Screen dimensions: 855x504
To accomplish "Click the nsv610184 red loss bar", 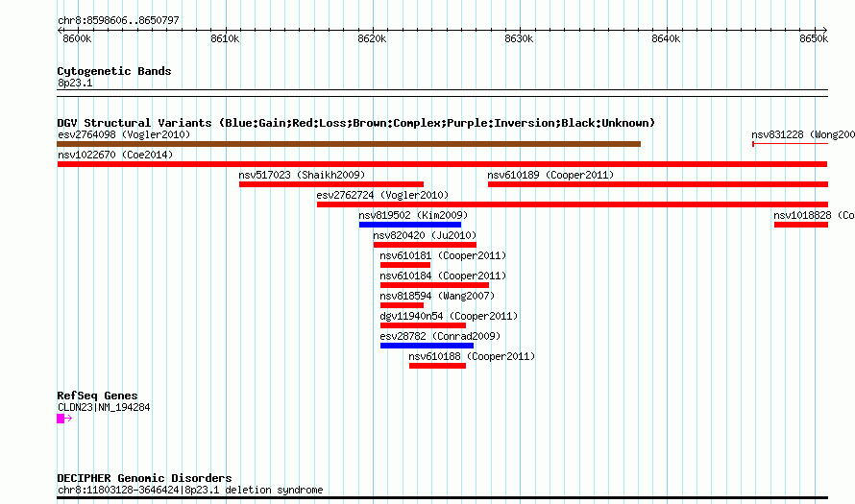I will (x=434, y=285).
